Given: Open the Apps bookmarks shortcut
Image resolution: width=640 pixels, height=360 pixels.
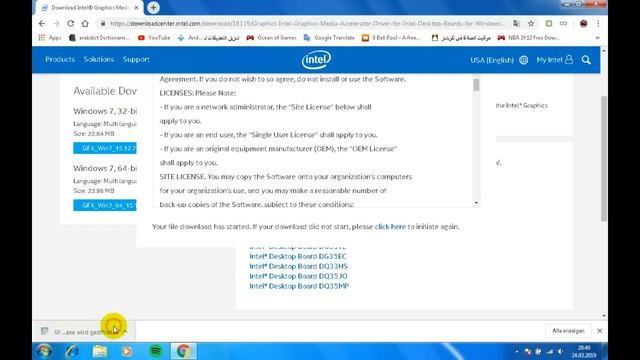Looking at the screenshot, I should 49,38.
